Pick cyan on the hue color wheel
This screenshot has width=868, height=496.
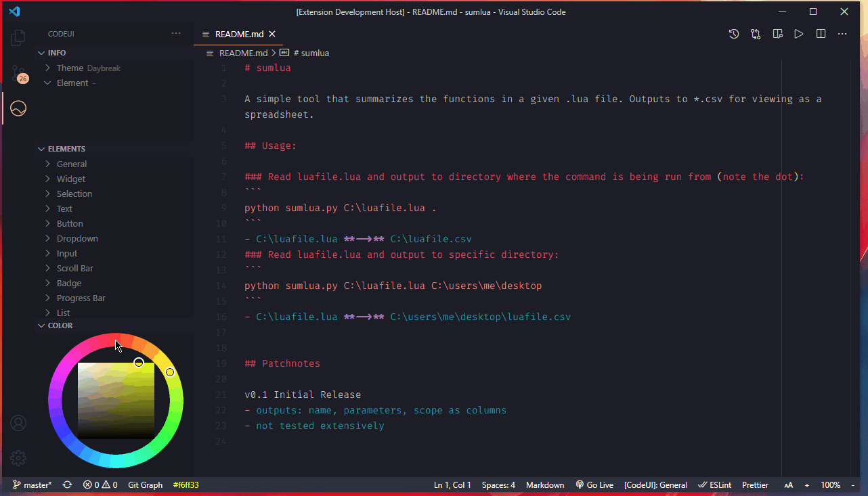pyautogui.click(x=116, y=461)
